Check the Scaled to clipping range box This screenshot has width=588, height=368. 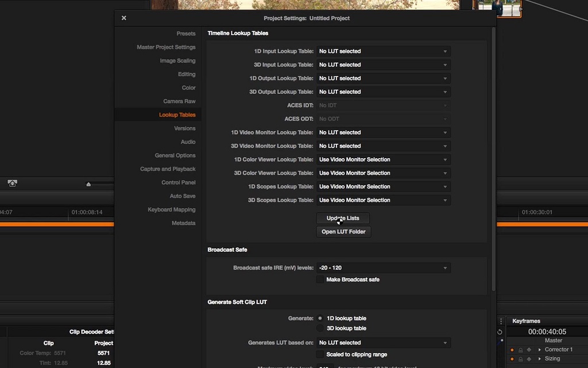(x=320, y=354)
